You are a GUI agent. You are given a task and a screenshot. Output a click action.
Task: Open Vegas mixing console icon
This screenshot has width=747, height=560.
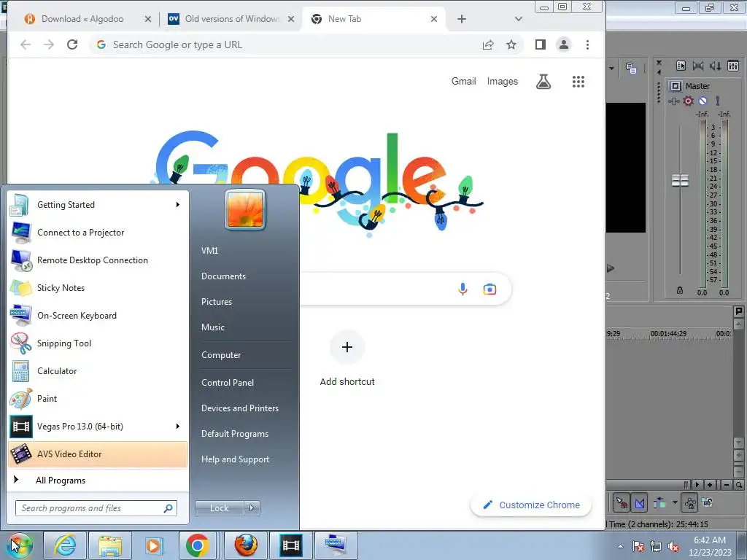(733, 66)
